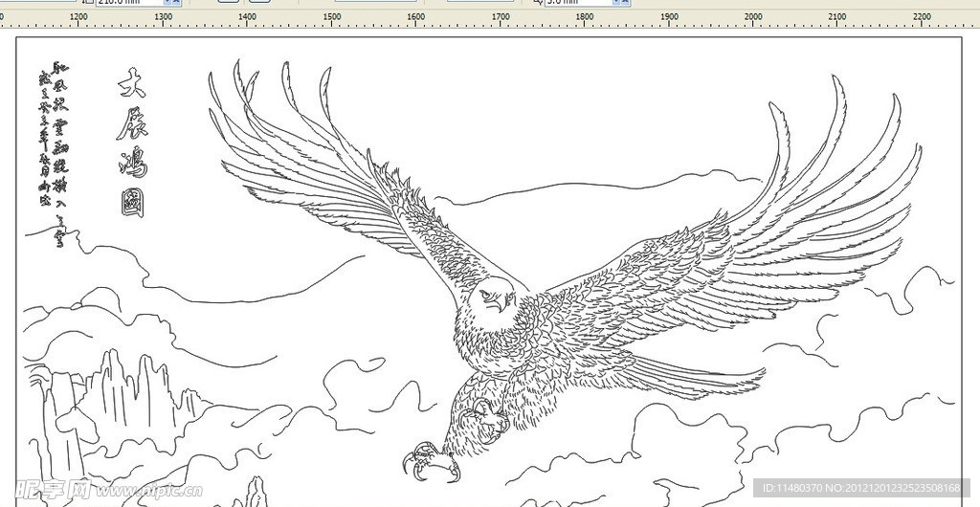980x507 pixels.
Task: Click the image ID label at bottom right
Action: pyautogui.click(x=861, y=488)
